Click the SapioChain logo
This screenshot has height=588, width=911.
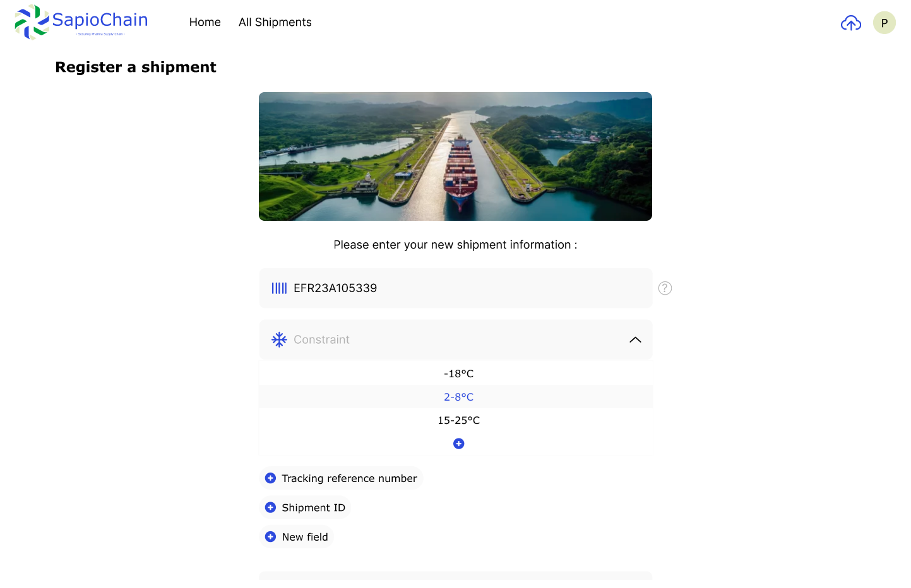[x=81, y=21]
